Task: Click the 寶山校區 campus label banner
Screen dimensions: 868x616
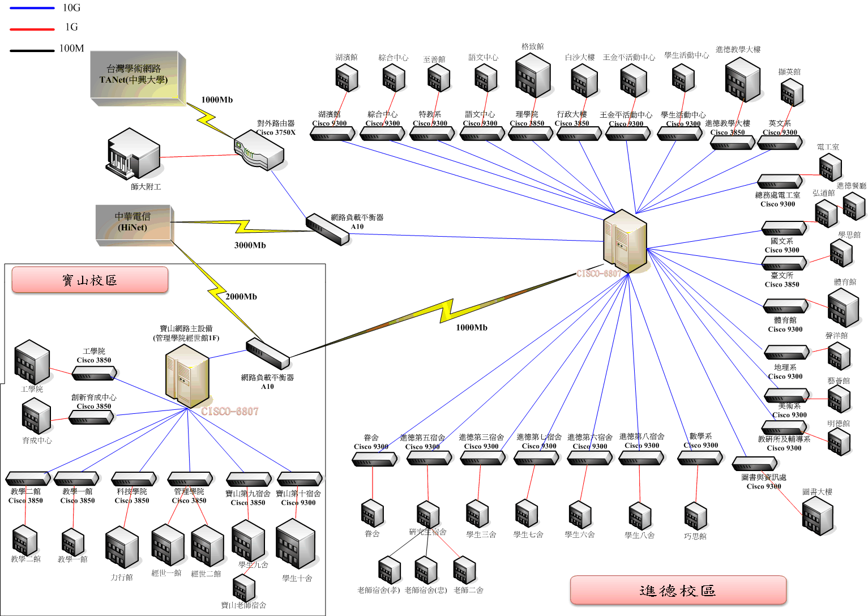Action: click(x=90, y=280)
